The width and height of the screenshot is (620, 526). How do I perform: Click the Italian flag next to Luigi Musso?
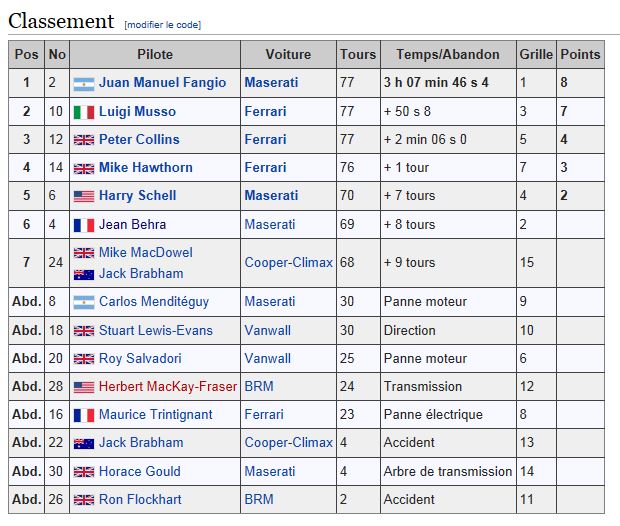click(84, 112)
